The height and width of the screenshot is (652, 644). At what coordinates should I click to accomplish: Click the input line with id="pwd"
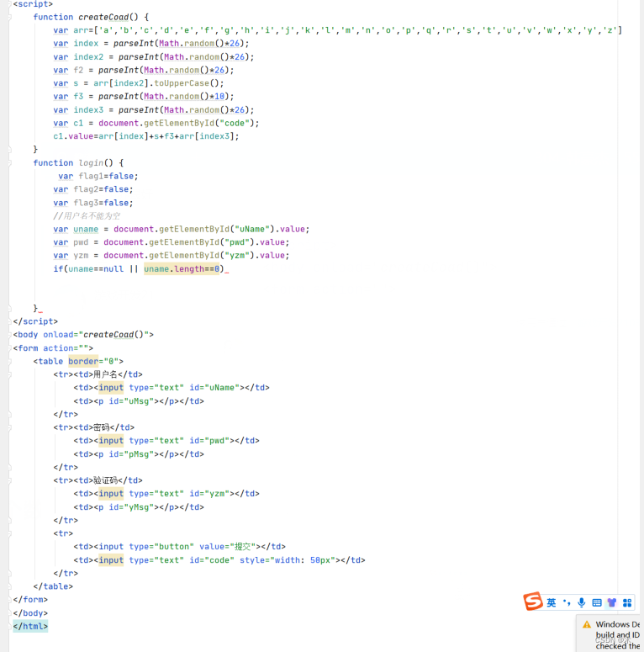click(166, 441)
